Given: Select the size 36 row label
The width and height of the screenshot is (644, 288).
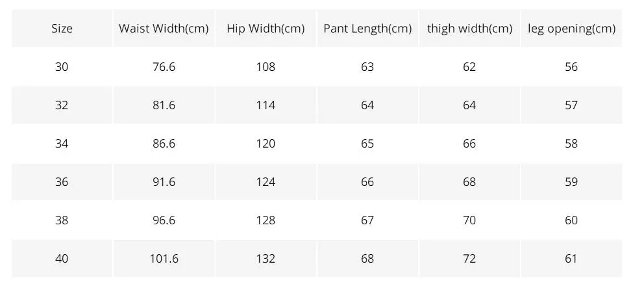Looking at the screenshot, I should (62, 182).
